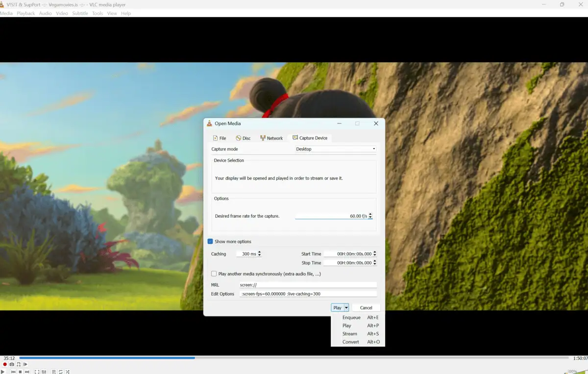This screenshot has width=588, height=374.
Task: Click the red Record button
Action: 5,365
